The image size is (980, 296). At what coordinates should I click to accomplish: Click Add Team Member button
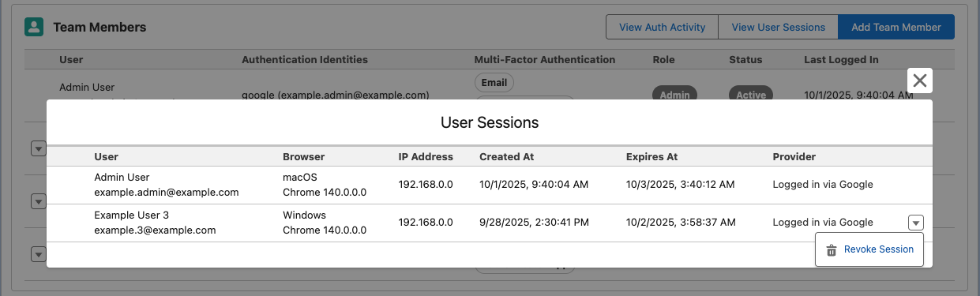click(x=896, y=27)
